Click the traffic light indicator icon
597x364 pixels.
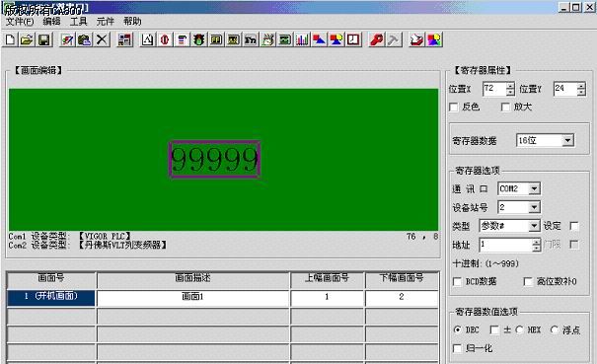tap(198, 40)
